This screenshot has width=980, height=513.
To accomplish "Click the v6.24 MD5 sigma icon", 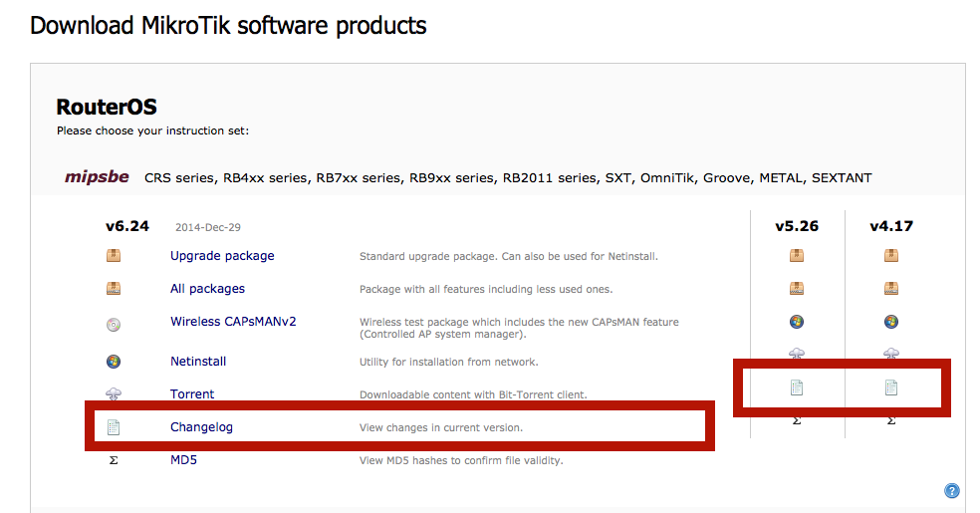I will click(114, 460).
